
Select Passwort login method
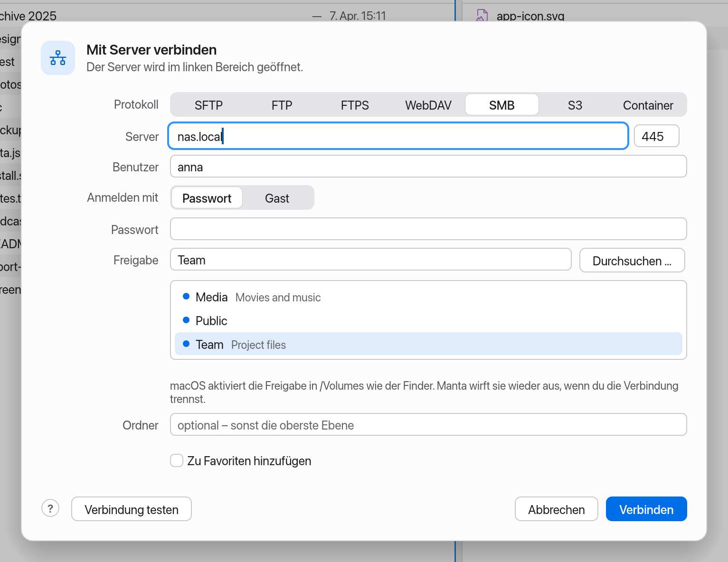(207, 198)
